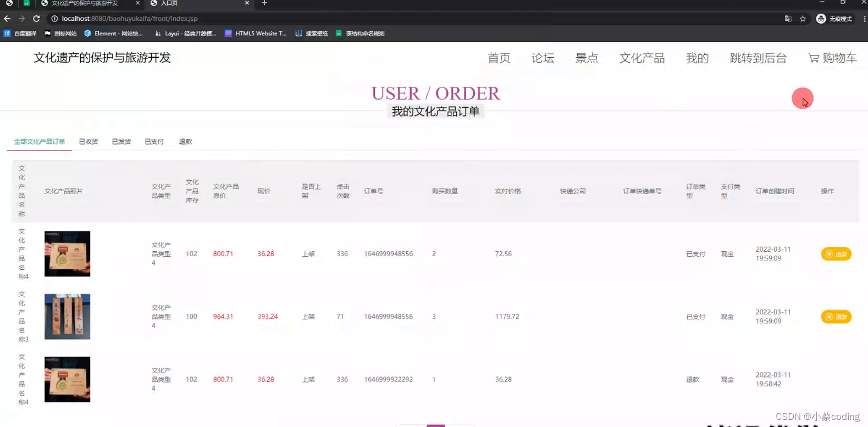Switch to the 文化遗产的保护与旅游开发 browser tab
Viewport: 868px width, 427px height.
[x=85, y=3]
